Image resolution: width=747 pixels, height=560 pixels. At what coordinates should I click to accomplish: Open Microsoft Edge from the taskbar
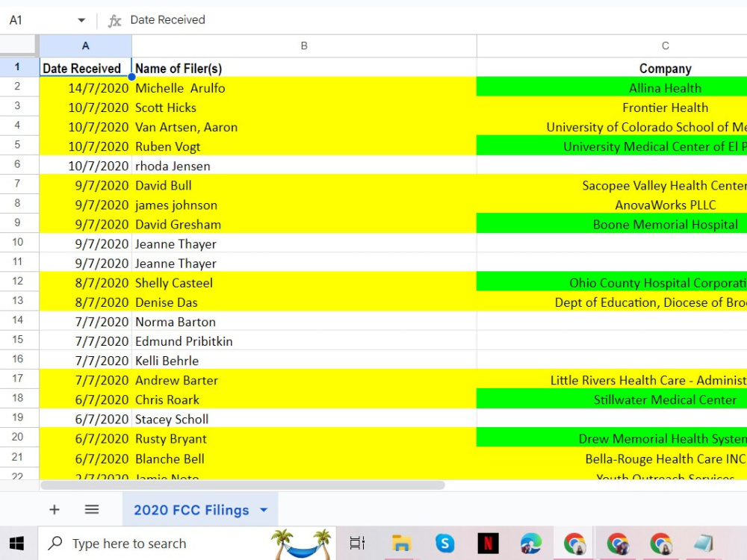click(x=530, y=544)
